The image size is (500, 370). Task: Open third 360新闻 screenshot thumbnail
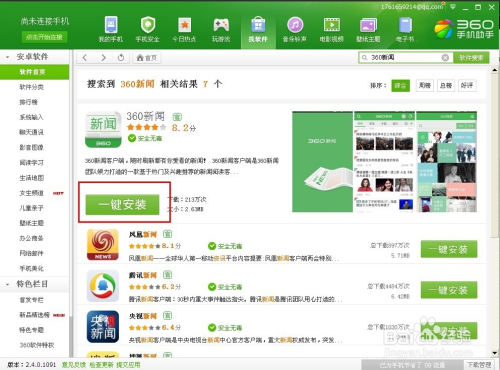[x=447, y=162]
